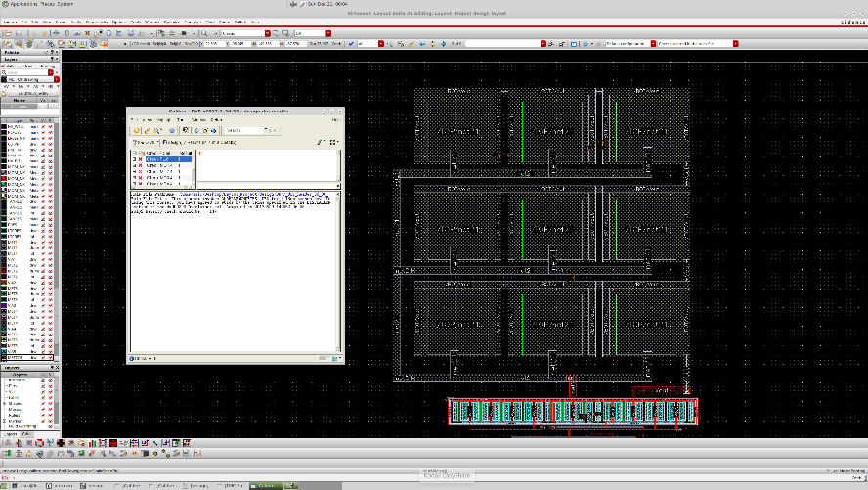The image size is (868, 490).
Task: Click the last icon in lower bottom toolbar row
Action: [197, 454]
